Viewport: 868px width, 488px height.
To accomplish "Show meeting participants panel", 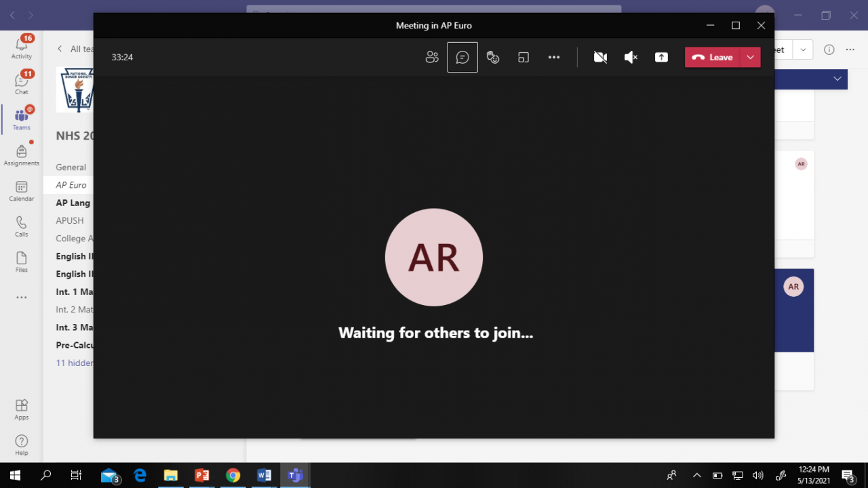I will pyautogui.click(x=432, y=58).
